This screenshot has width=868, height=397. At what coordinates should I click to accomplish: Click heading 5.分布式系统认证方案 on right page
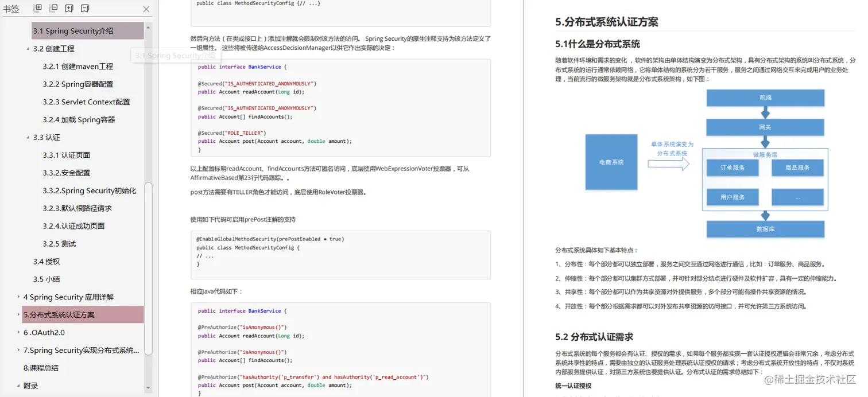(607, 22)
